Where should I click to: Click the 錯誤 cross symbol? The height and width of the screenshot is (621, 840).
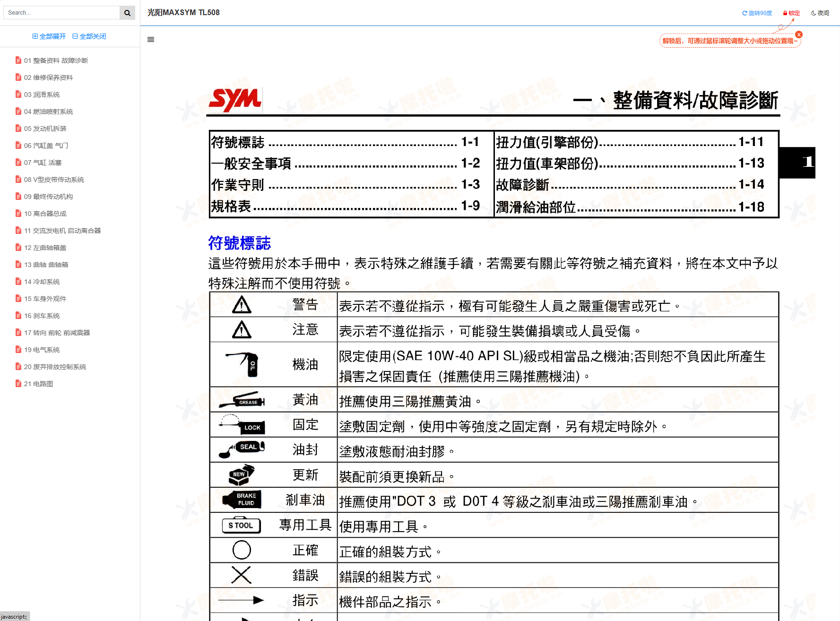click(x=242, y=575)
